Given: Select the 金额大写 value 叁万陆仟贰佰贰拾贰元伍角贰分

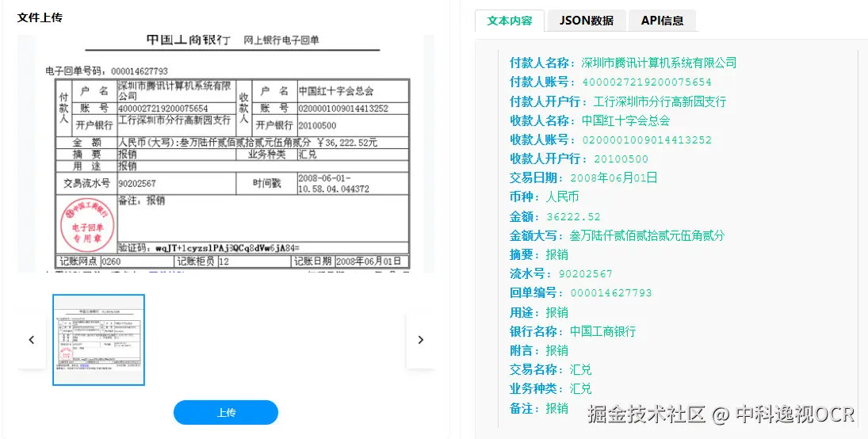Looking at the screenshot, I should tap(647, 236).
